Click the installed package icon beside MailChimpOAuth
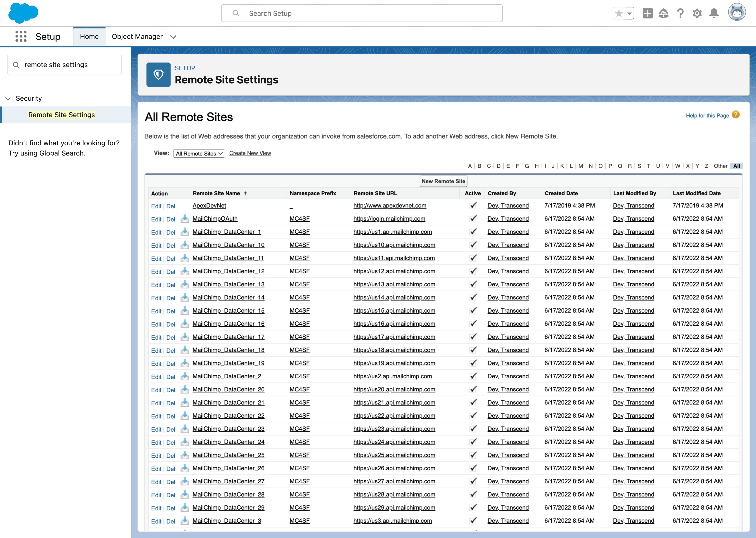756x538 pixels. (x=185, y=219)
